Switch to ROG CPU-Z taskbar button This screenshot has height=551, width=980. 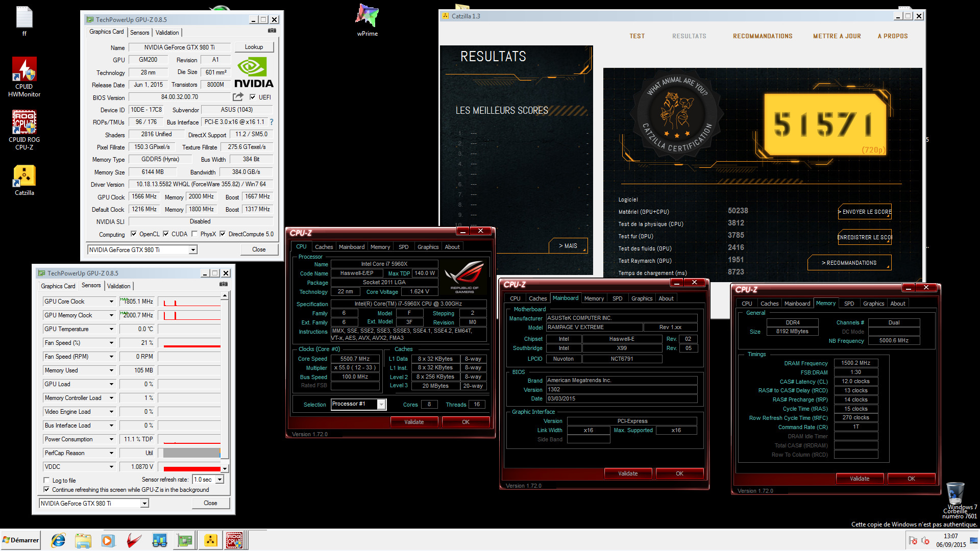pyautogui.click(x=235, y=540)
